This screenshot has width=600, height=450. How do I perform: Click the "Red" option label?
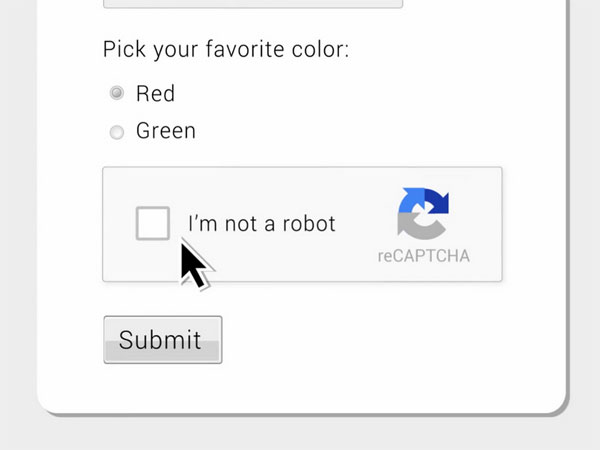click(155, 93)
